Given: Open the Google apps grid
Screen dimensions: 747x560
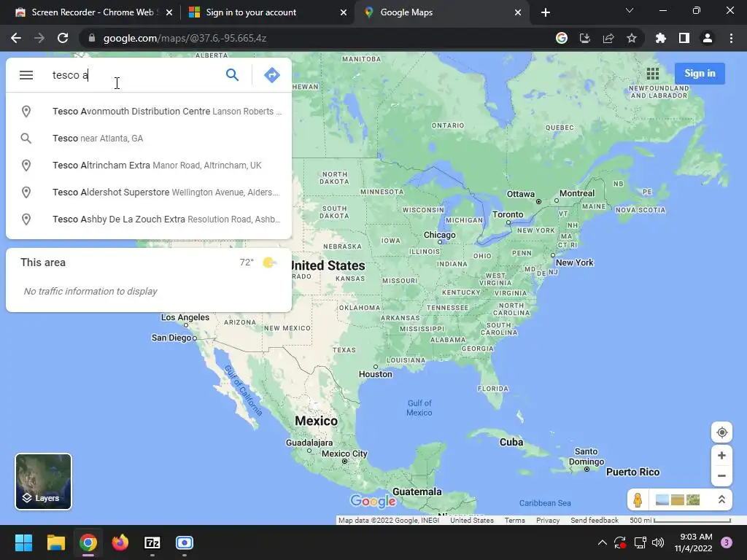Looking at the screenshot, I should [653, 74].
